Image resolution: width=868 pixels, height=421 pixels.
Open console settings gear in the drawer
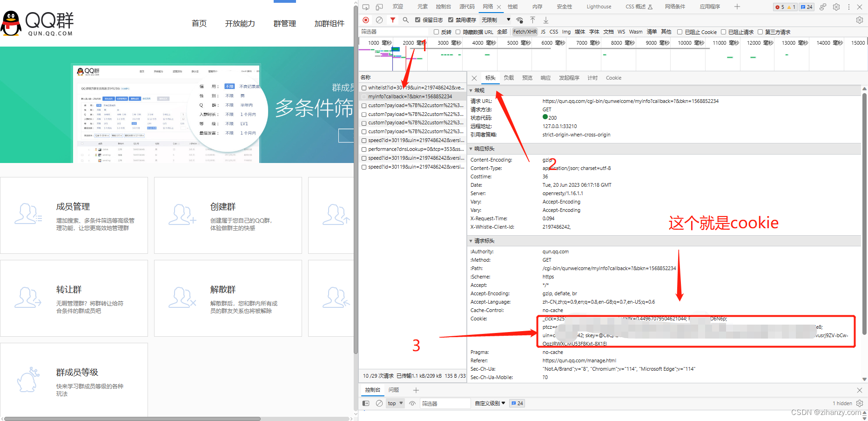tap(860, 403)
